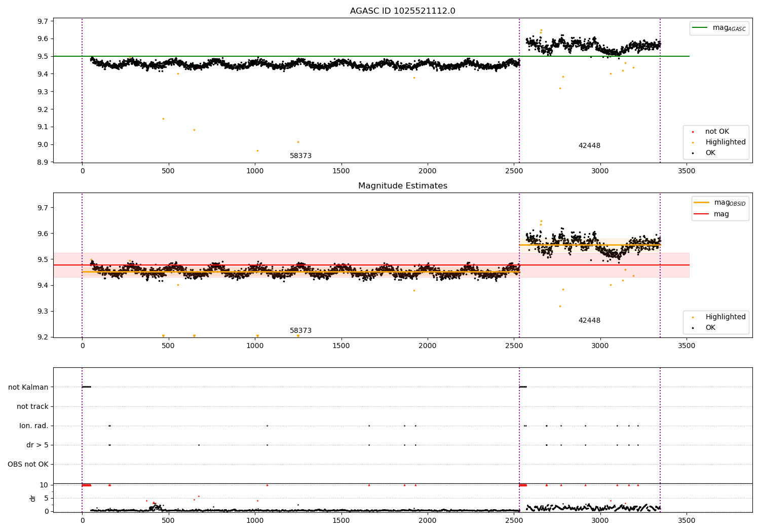
Task: Click the 'not Kalman' row label
Action: (x=28, y=387)
